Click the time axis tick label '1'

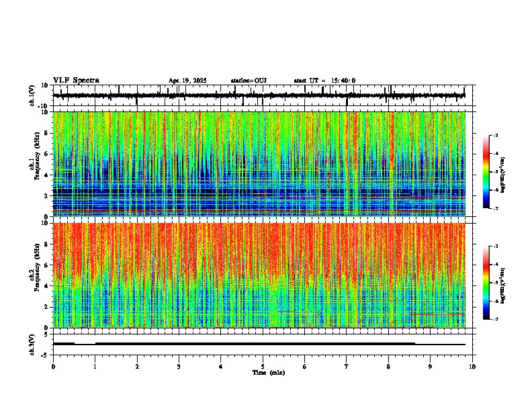click(x=95, y=367)
